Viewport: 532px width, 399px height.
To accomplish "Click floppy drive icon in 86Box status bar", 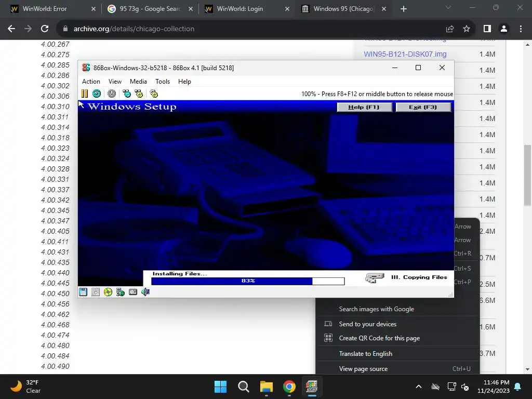I will click(83, 292).
